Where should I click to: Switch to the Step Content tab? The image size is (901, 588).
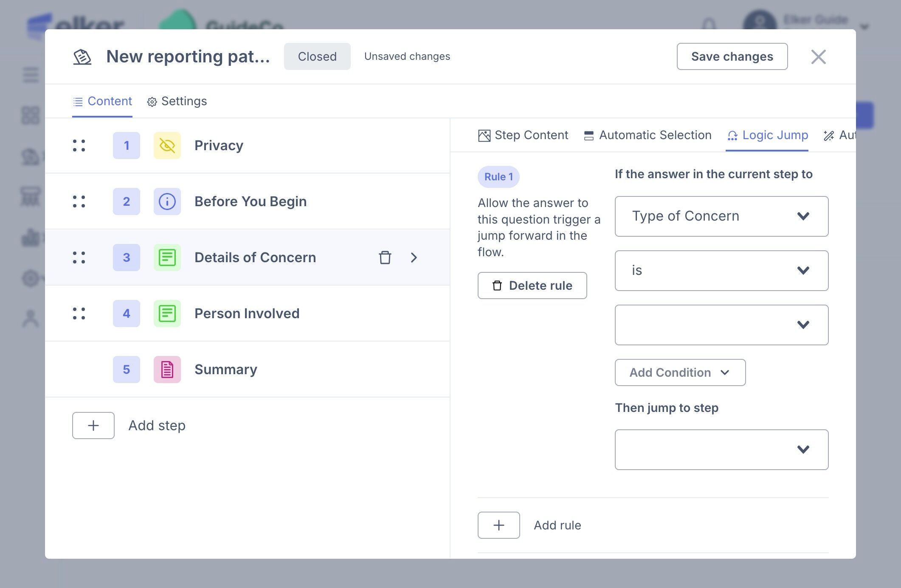523,135
